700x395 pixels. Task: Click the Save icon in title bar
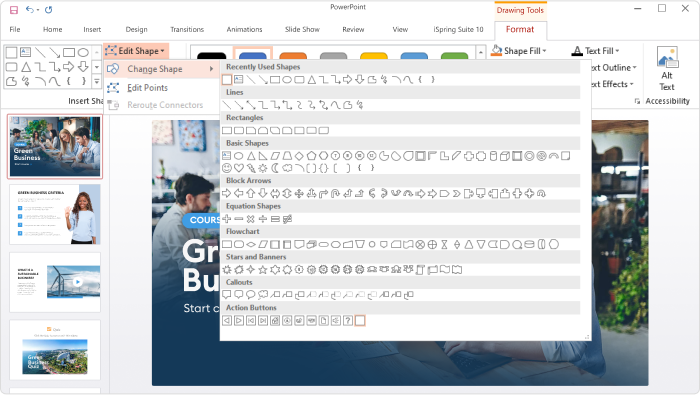pos(14,9)
